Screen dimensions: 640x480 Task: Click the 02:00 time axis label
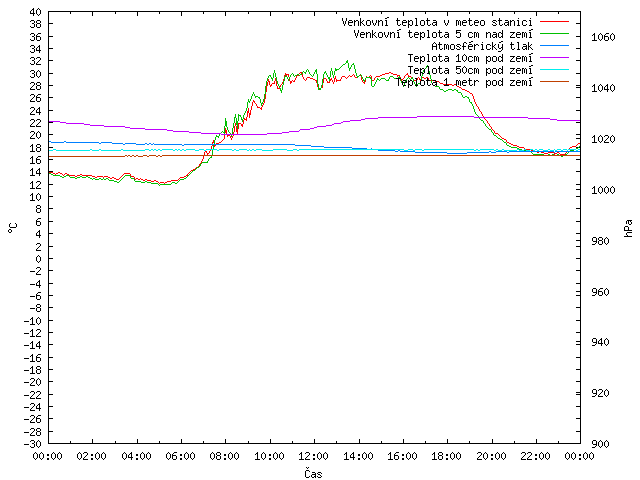tap(92, 456)
